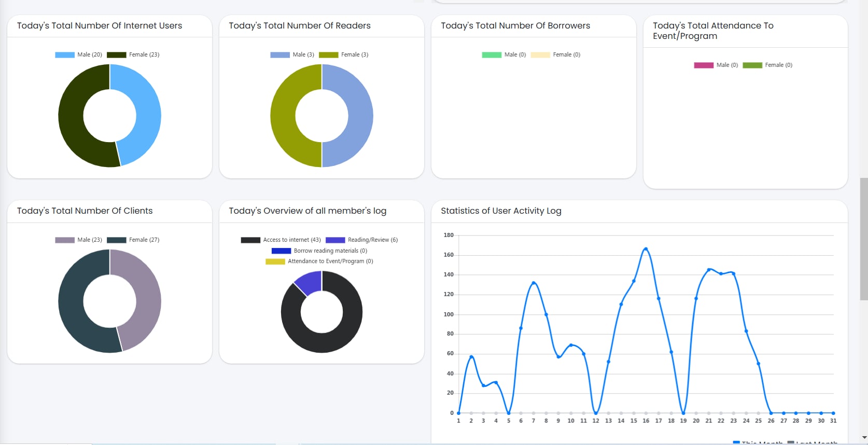The width and height of the screenshot is (868, 445).
Task: Hide Female legend in Readers chart
Action: (343, 54)
